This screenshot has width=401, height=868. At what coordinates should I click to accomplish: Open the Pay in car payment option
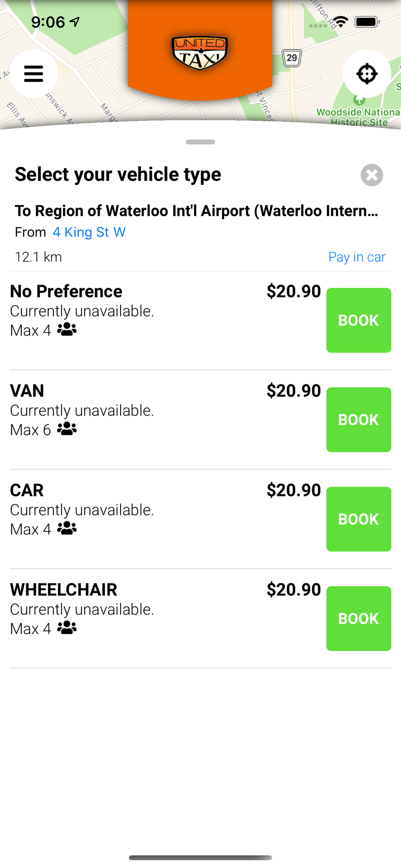[x=357, y=257]
